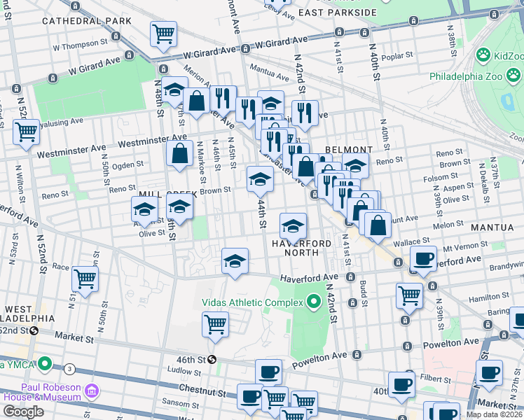524x420 pixels.
Task: Select the cafe marker below Powelton Ave label
Action: pos(269,372)
